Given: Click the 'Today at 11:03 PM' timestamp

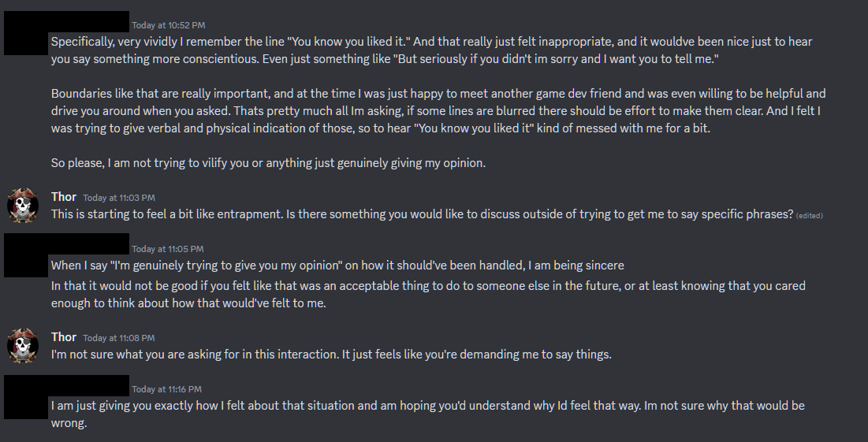Looking at the screenshot, I should pos(119,198).
